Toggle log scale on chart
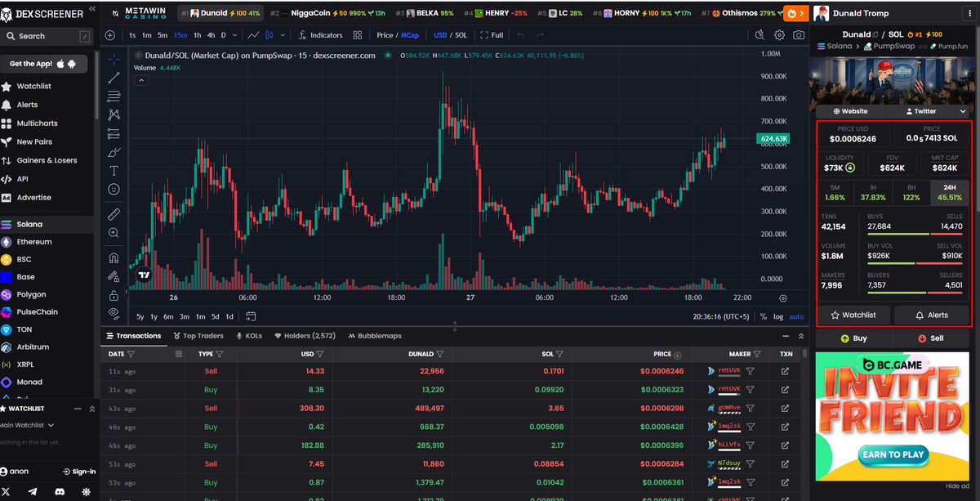Viewport: 980px width, 501px height. pos(778,316)
